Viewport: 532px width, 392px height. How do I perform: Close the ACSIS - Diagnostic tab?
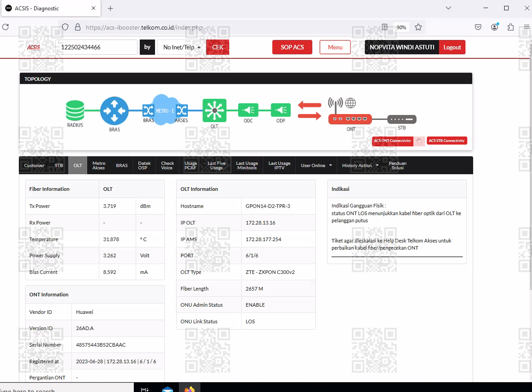(93, 8)
